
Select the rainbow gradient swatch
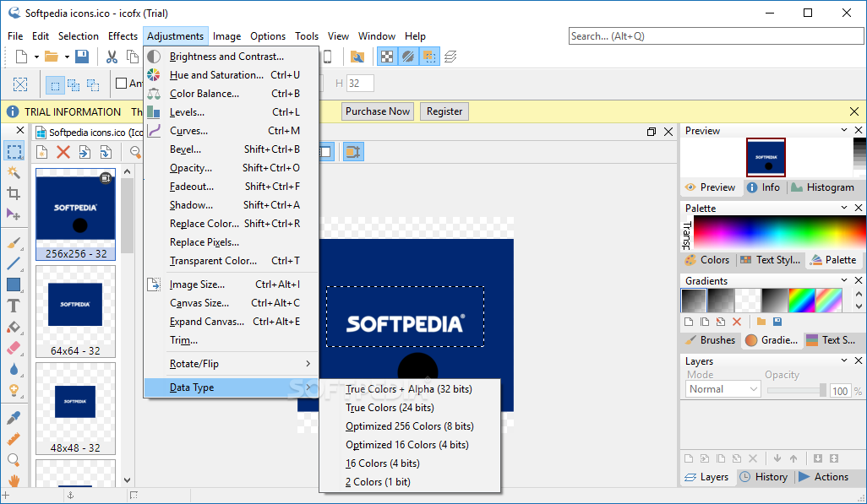coord(802,301)
